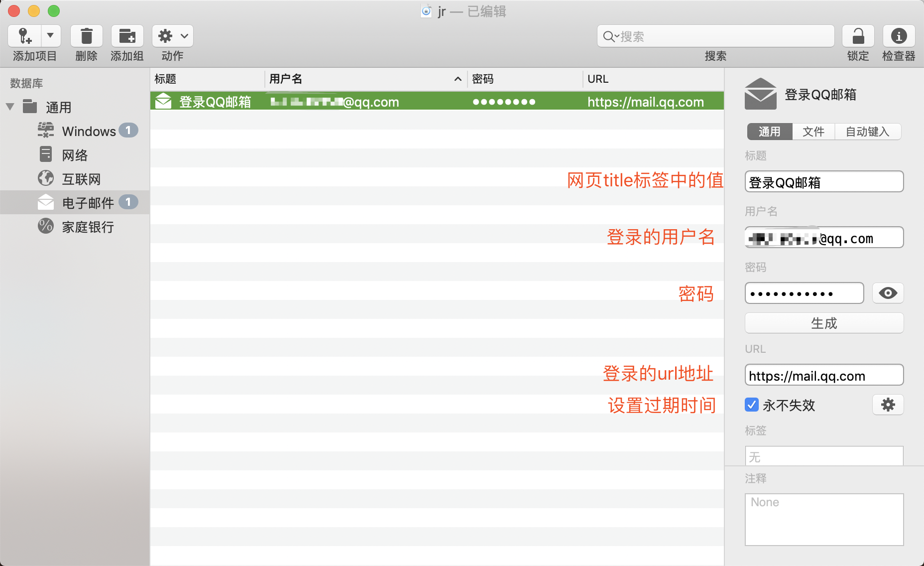Click the add group folder icon
The height and width of the screenshot is (566, 924).
127,36
